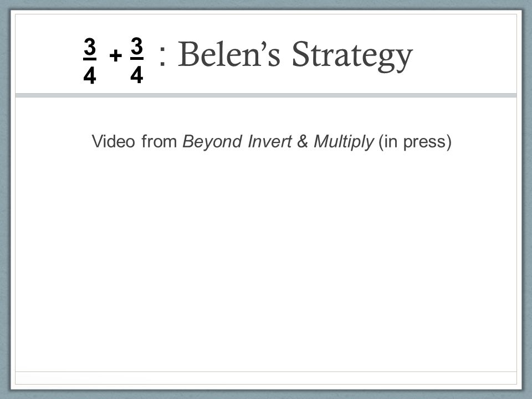The image size is (532, 399).
Task: Click the plus sign between the fractions
Action: pyautogui.click(x=116, y=55)
